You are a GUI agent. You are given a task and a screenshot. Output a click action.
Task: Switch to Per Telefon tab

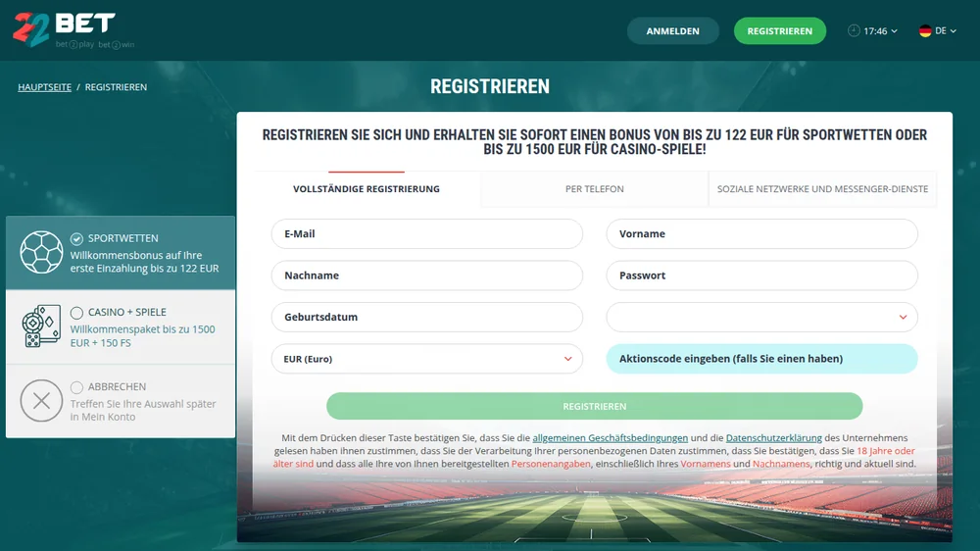click(595, 189)
